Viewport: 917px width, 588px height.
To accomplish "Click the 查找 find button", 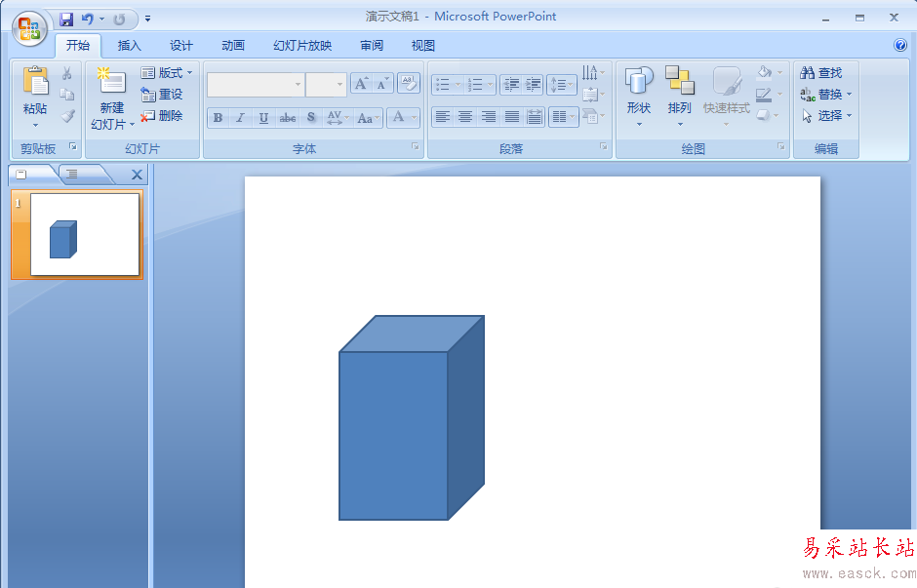I will pos(821,73).
